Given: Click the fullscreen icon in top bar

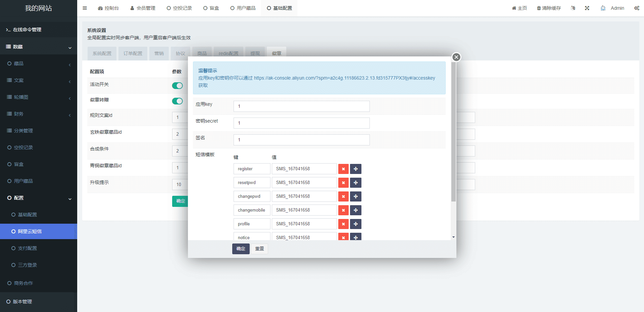Looking at the screenshot, I should [587, 8].
